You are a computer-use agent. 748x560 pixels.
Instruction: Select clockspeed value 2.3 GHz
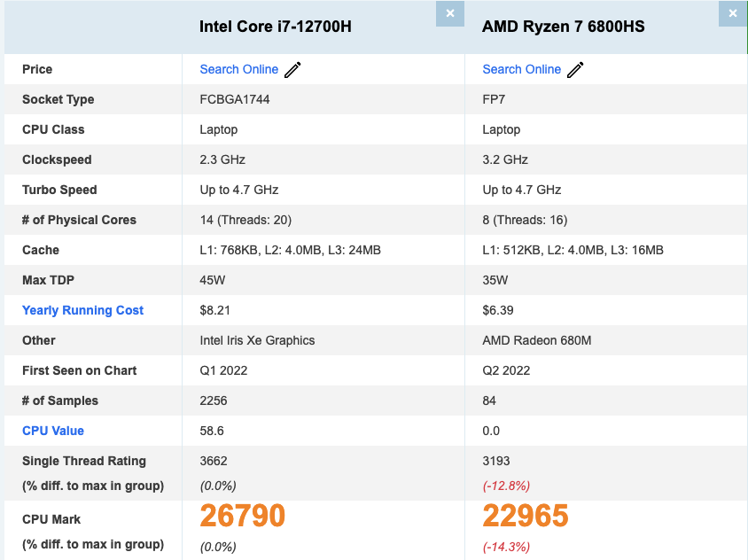[222, 159]
